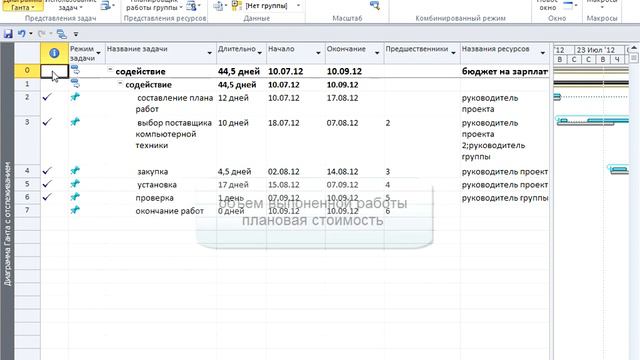Click the task mode icon in quick access toolbar
Viewport: 640px width, 360px height.
62,34
